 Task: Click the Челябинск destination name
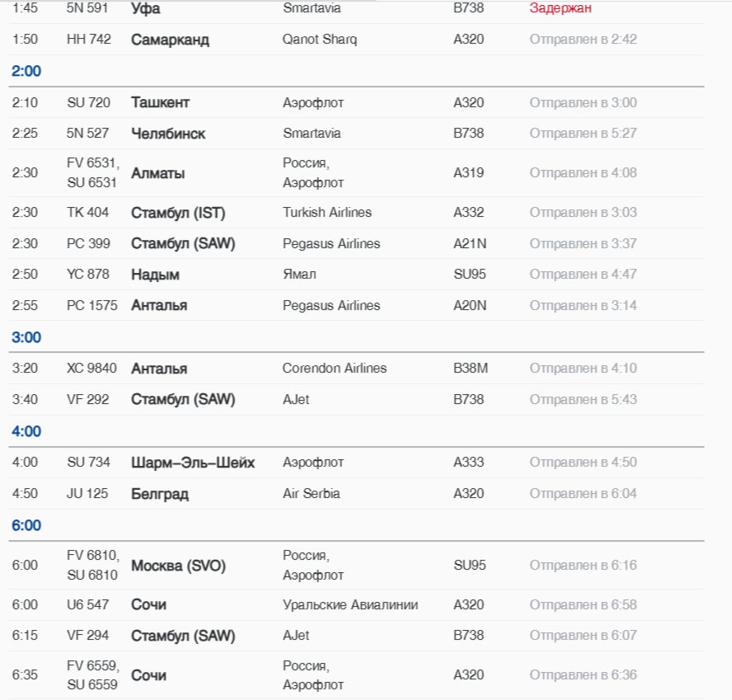point(168,134)
